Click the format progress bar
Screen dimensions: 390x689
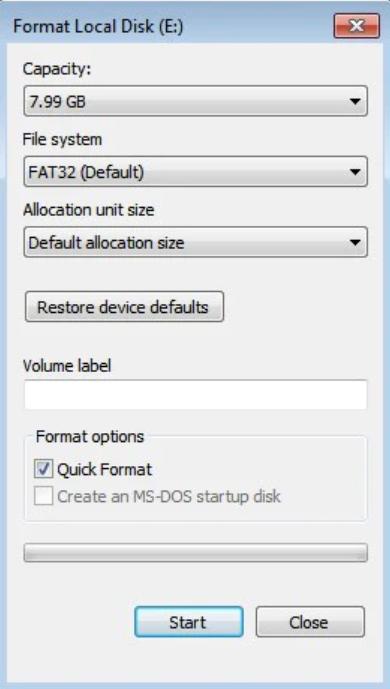click(x=195, y=553)
